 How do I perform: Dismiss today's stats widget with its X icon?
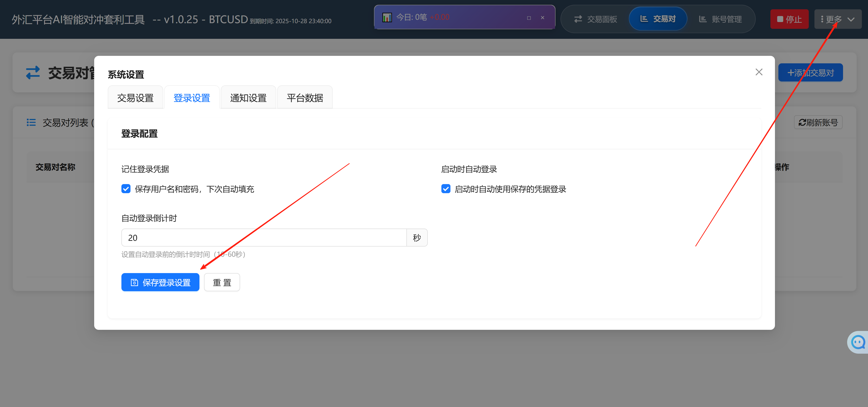[543, 18]
